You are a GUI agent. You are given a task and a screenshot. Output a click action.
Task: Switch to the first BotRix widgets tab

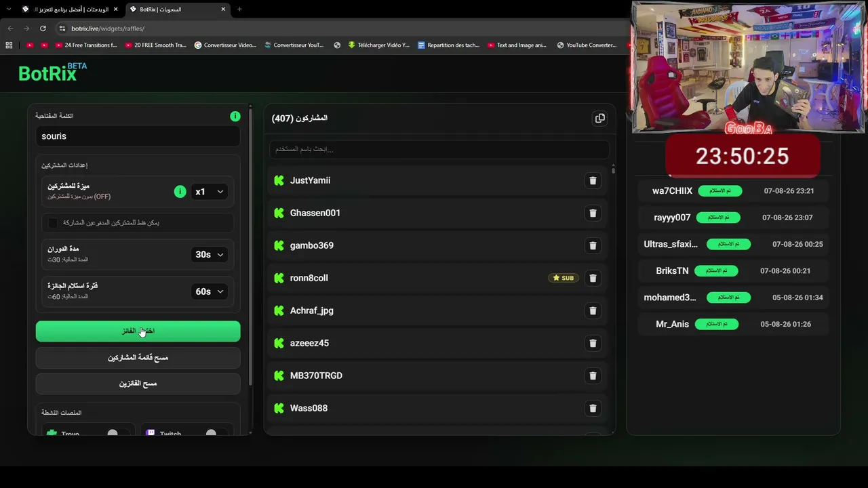(69, 9)
